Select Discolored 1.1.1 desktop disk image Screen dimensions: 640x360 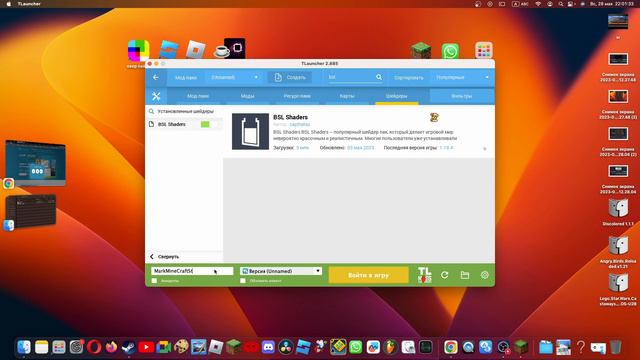(x=618, y=208)
